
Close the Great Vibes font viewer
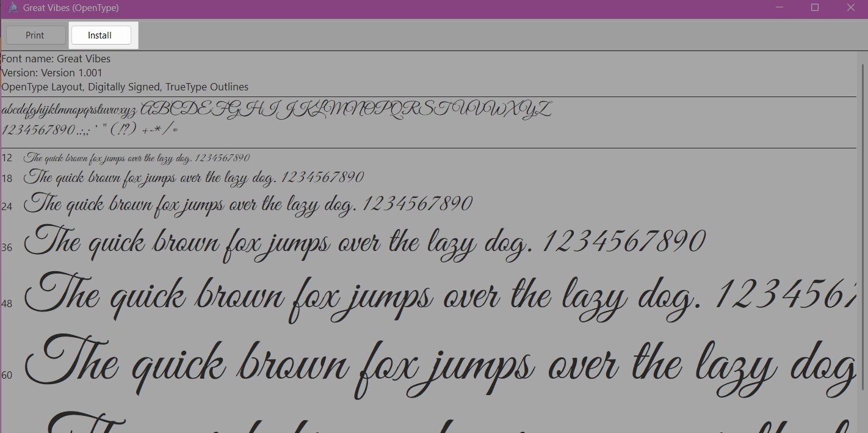tap(850, 8)
